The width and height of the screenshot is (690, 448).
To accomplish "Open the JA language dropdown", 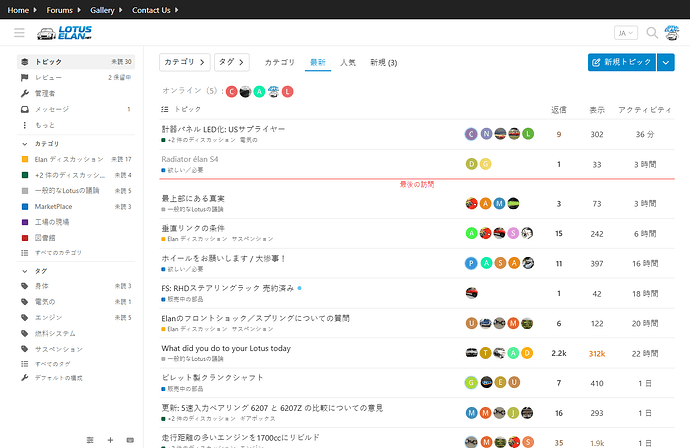I will [x=626, y=33].
